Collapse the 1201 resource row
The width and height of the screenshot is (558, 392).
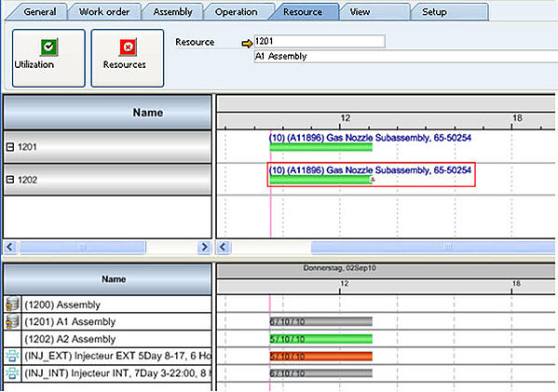point(10,146)
